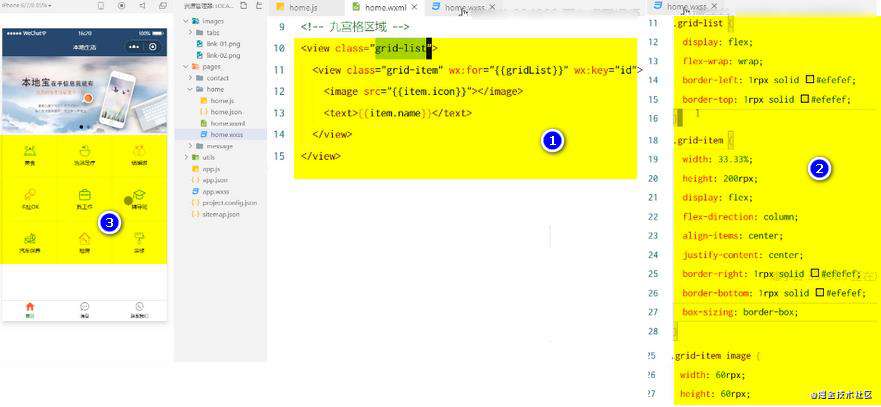The image size is (881, 407).
Task: Open app.js in the file tree
Action: [207, 169]
